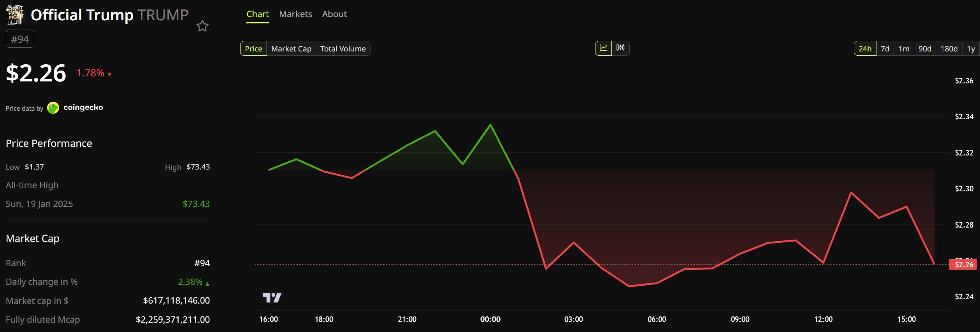Click the Rank #94 value in Market Cap
The height and width of the screenshot is (332, 980).
(x=202, y=263)
